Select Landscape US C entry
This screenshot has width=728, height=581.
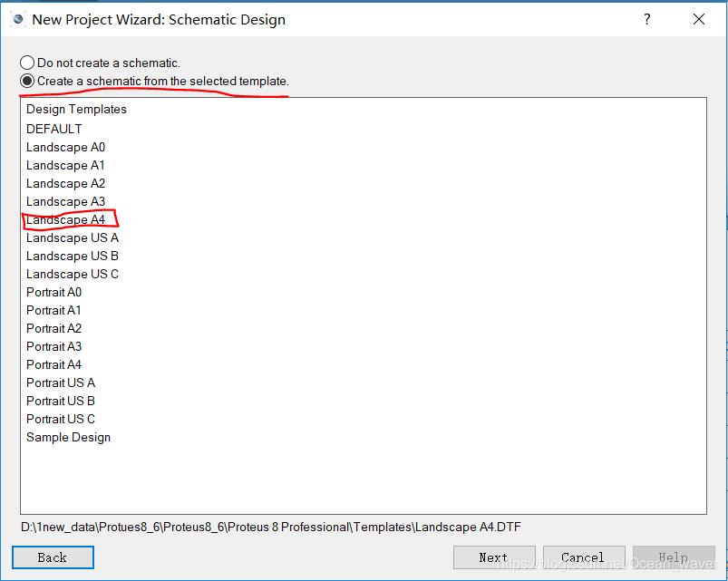coord(73,274)
